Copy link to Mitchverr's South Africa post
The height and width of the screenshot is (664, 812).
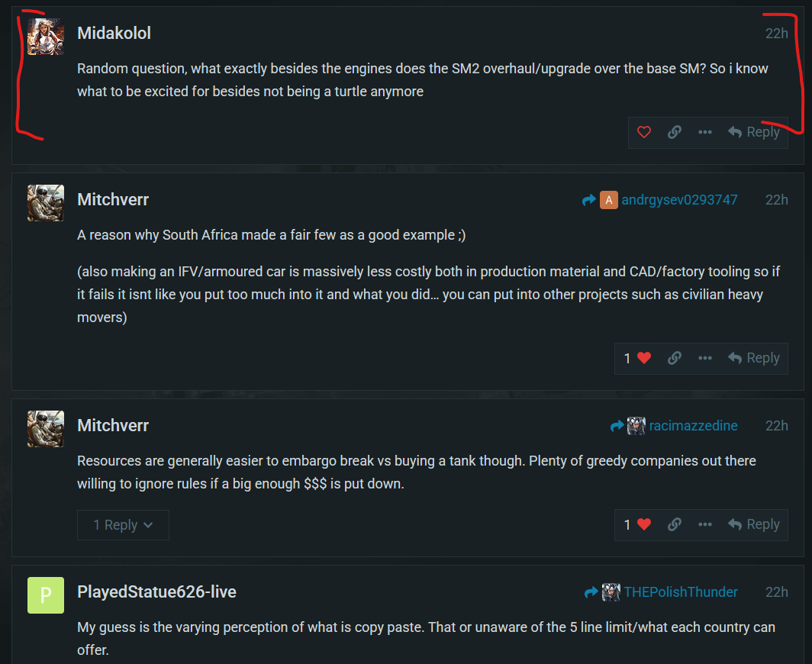[674, 358]
